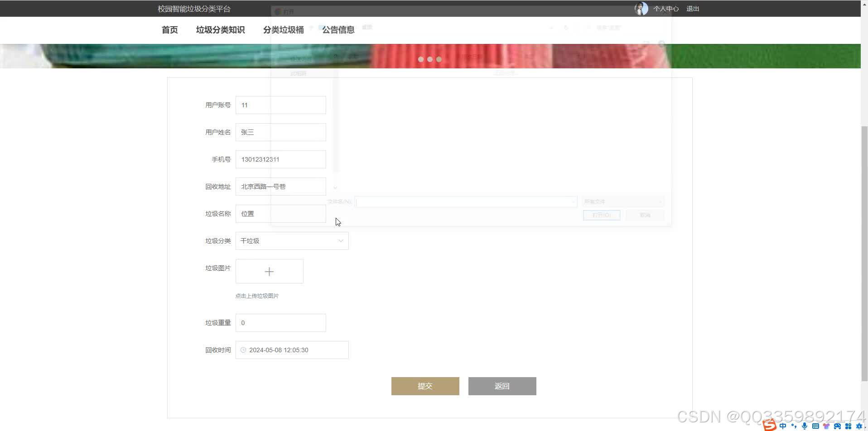Image resolution: width=868 pixels, height=431 pixels.
Task: Click the game controller icon in IME bar
Action: click(837, 426)
